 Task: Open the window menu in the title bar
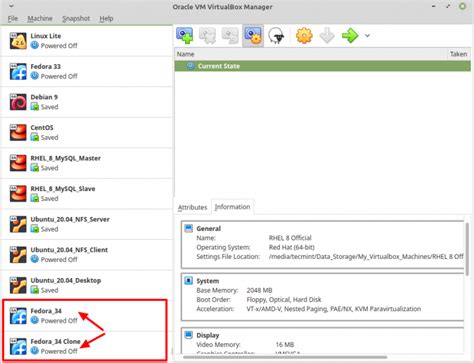pos(11,6)
